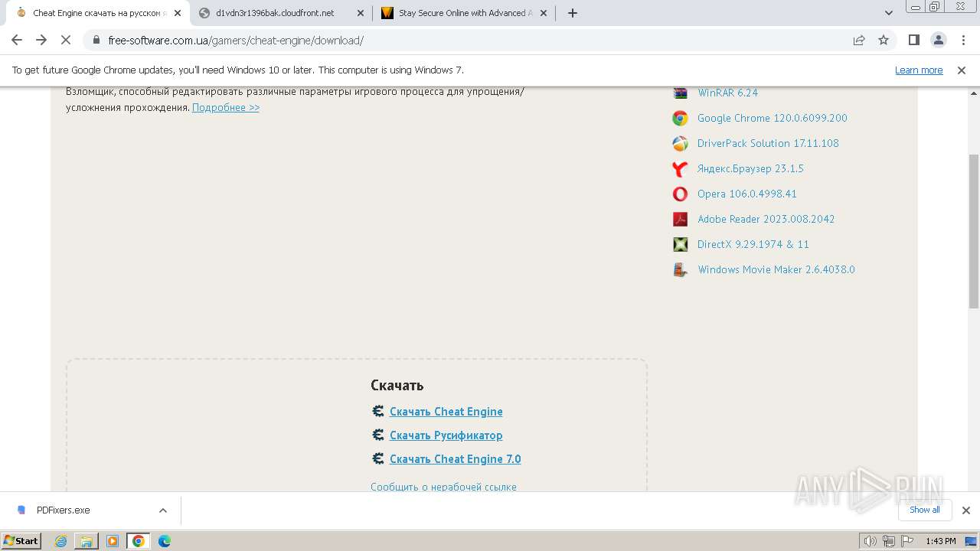
Task: Click the volume icon in system tray
Action: (871, 541)
